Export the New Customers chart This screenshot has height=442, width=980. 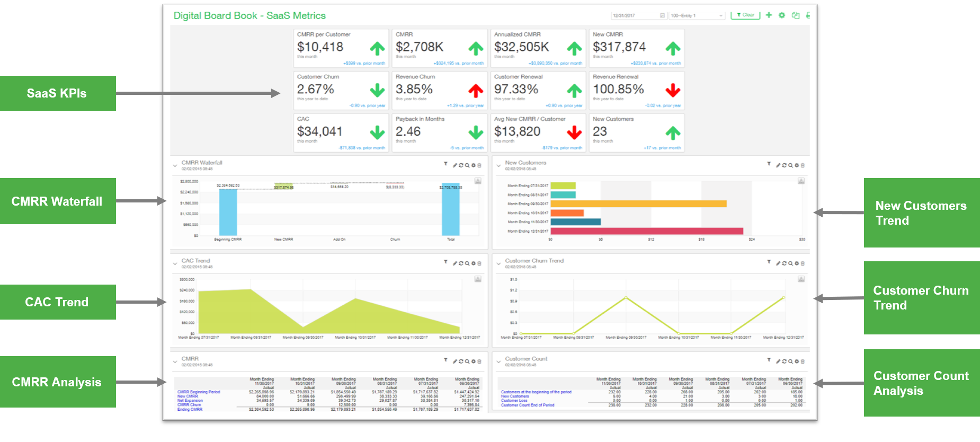tap(801, 181)
